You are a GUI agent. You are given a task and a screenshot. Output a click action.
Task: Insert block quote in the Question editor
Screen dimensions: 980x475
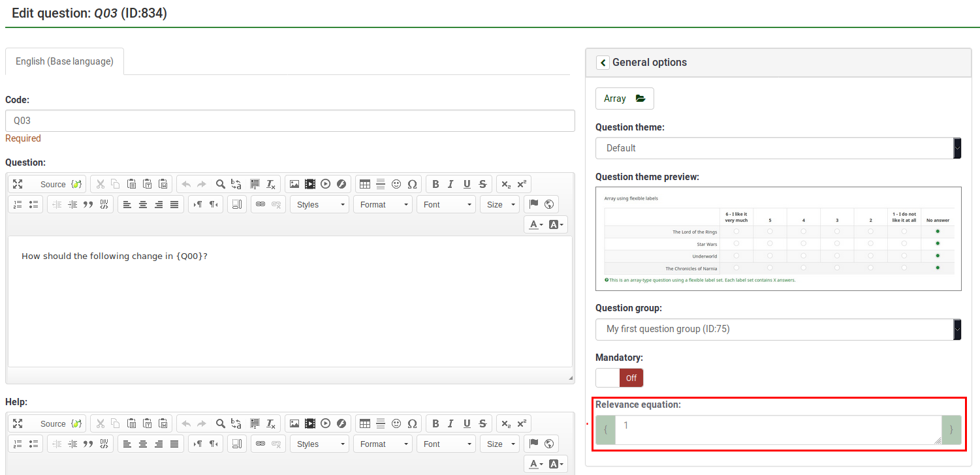tap(88, 204)
